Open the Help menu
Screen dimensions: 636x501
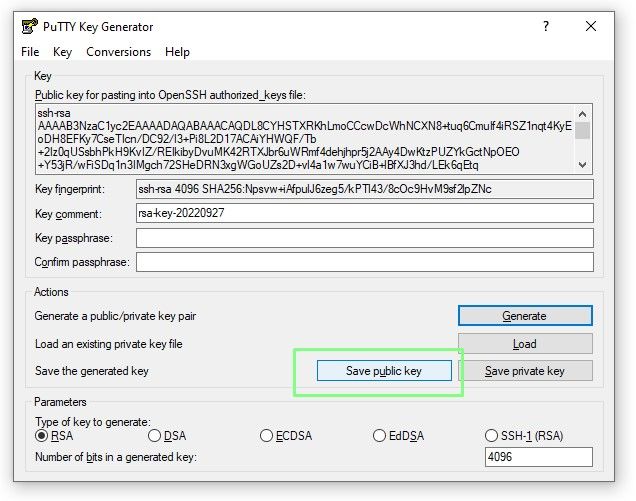(x=177, y=52)
